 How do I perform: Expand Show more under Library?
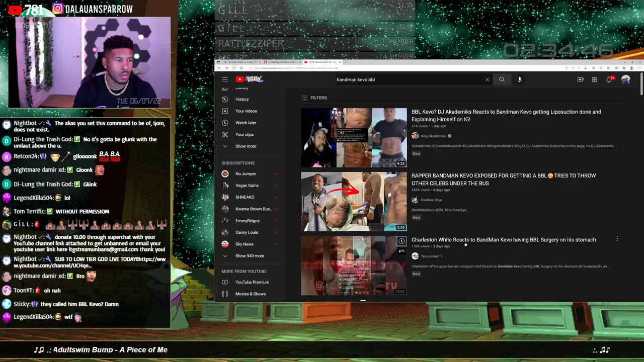pyautogui.click(x=250, y=146)
